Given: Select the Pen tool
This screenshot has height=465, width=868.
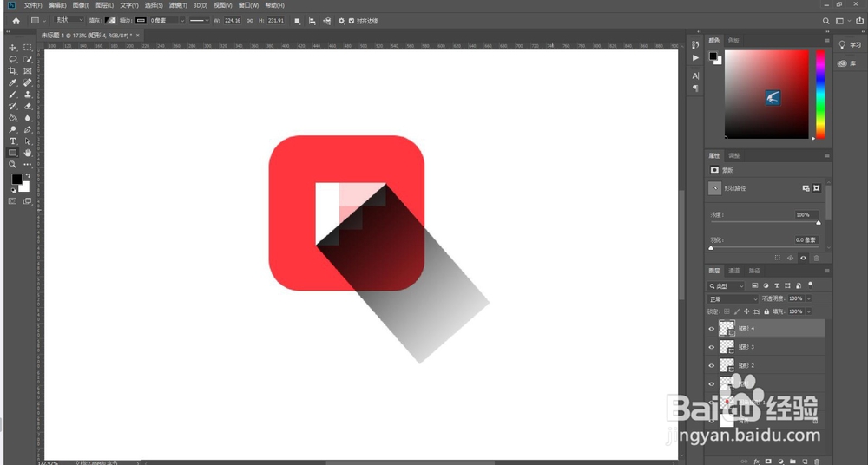Looking at the screenshot, I should (x=28, y=129).
